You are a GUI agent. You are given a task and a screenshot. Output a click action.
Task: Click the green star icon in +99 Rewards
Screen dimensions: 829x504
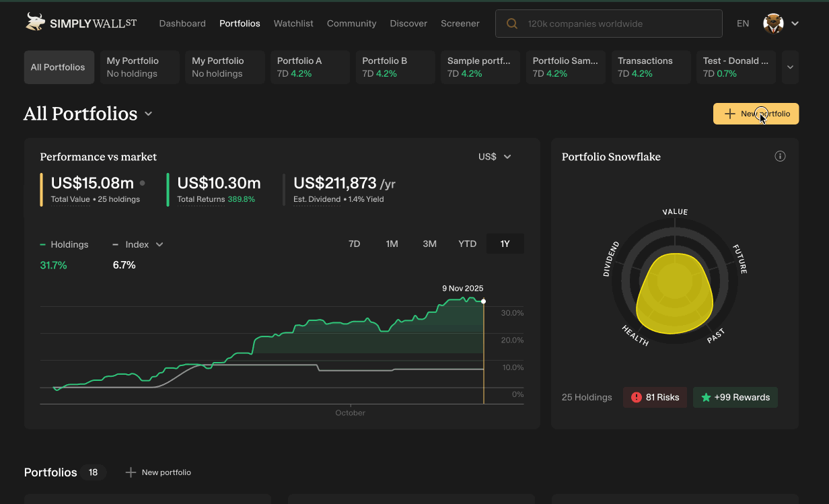pyautogui.click(x=706, y=398)
